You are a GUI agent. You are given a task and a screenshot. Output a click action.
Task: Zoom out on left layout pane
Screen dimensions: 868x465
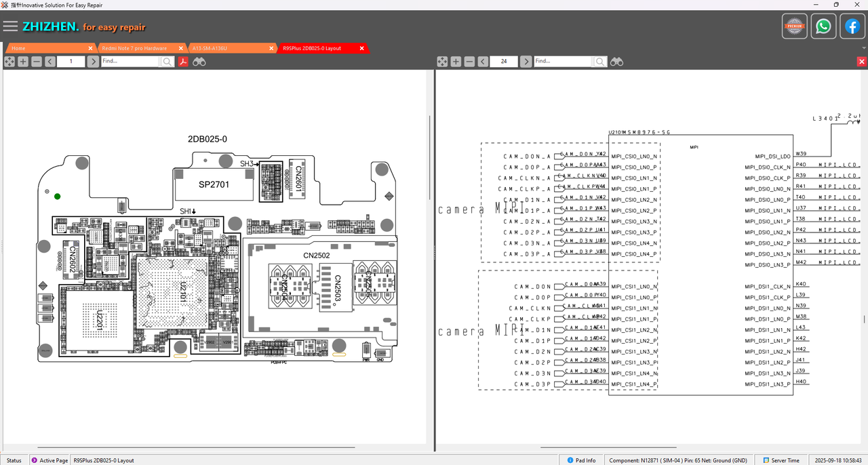pyautogui.click(x=37, y=62)
